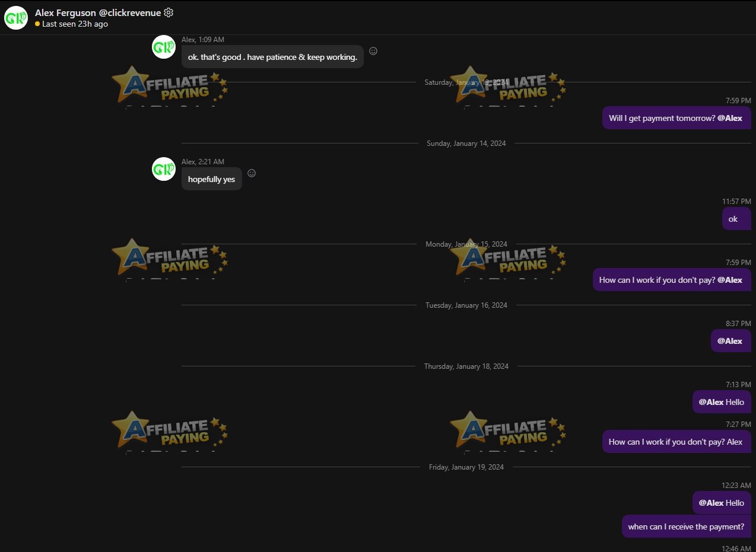This screenshot has height=552, width=756.
Task: Click the 'Sunday, January 14, 2024' date divider
Action: pos(466,143)
